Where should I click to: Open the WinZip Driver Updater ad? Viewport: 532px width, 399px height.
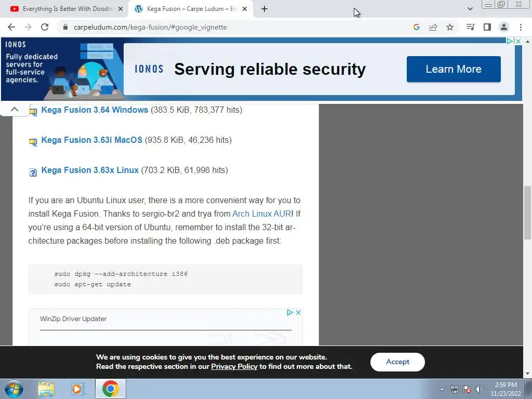click(73, 319)
